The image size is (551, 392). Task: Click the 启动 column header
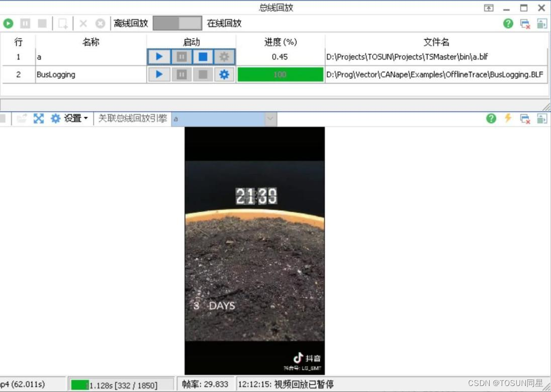192,42
